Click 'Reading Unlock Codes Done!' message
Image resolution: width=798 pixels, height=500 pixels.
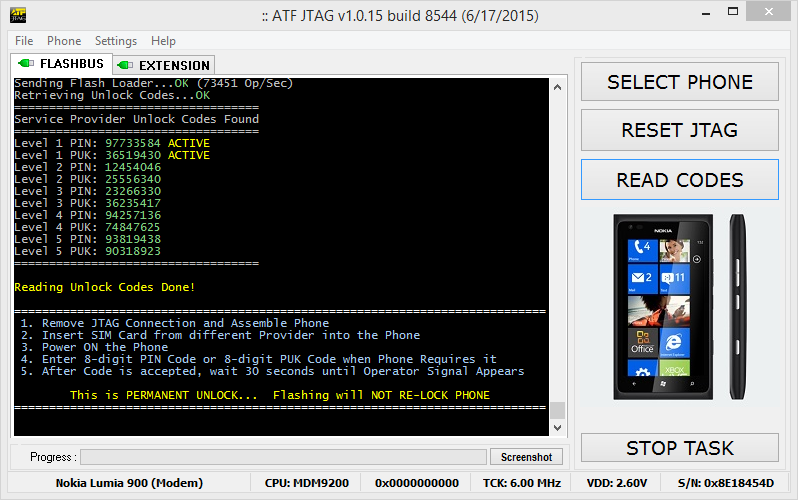coord(104,287)
